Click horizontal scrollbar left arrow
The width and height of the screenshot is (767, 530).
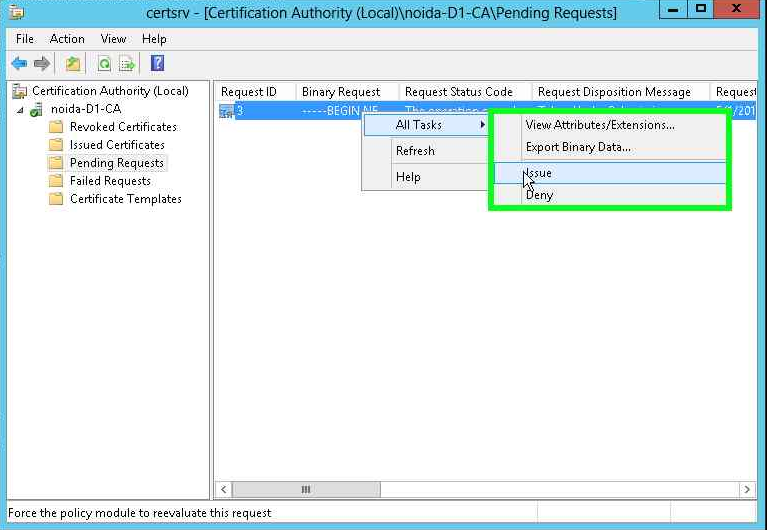(224, 489)
